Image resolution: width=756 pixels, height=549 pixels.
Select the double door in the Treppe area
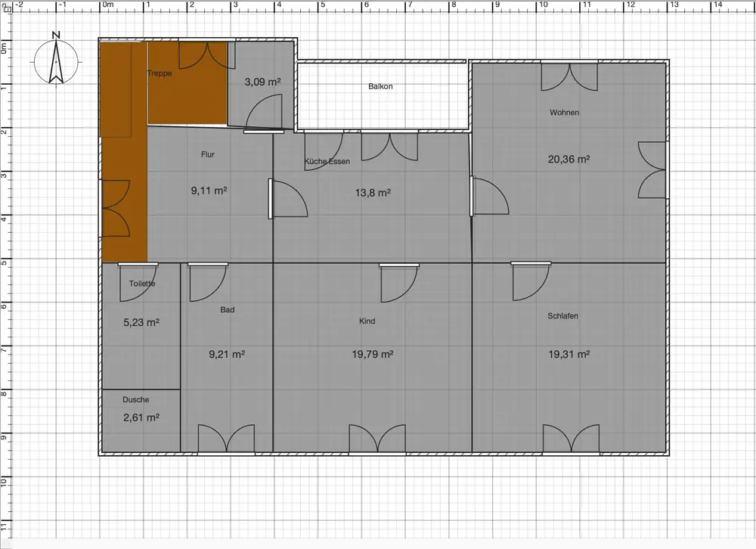pos(202,55)
